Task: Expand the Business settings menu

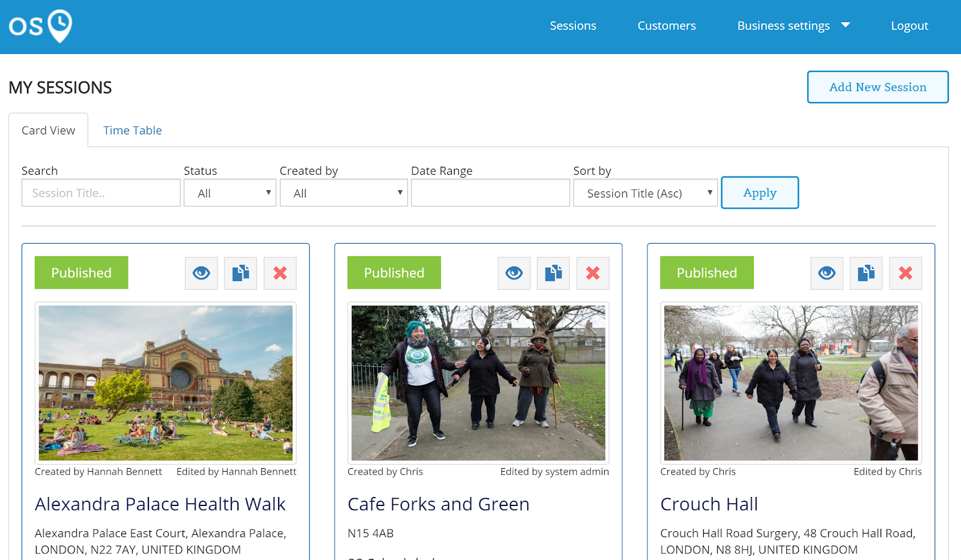Action: tap(793, 26)
